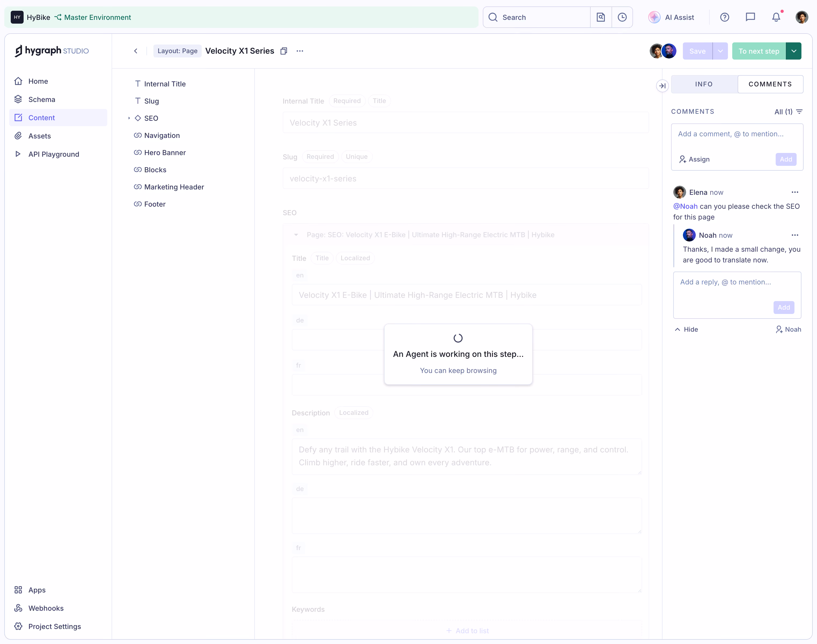This screenshot has width=817, height=644.
Task: Open the search-in-content icon next to Search
Action: 601,17
